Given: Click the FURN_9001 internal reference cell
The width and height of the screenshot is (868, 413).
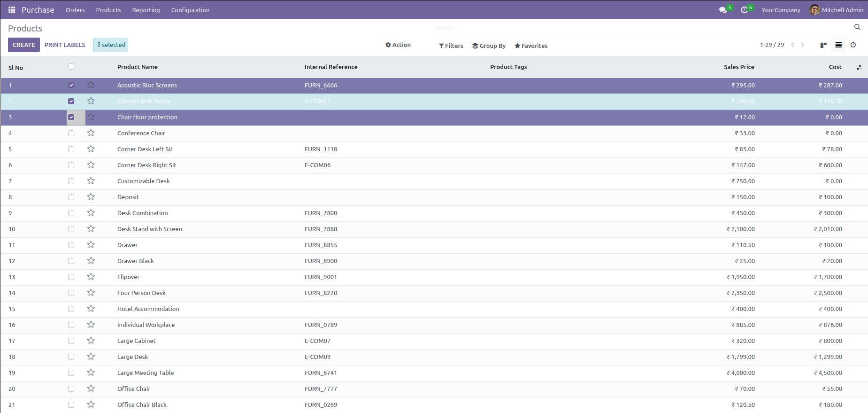Looking at the screenshot, I should point(321,277).
